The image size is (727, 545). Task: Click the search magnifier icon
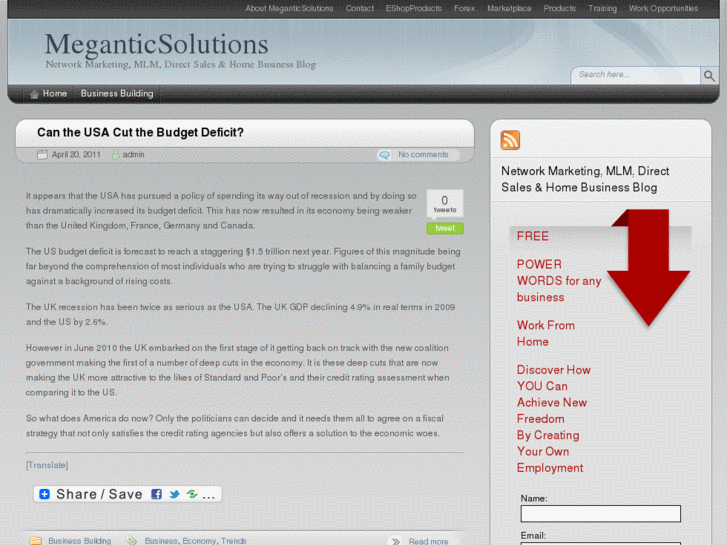click(709, 76)
